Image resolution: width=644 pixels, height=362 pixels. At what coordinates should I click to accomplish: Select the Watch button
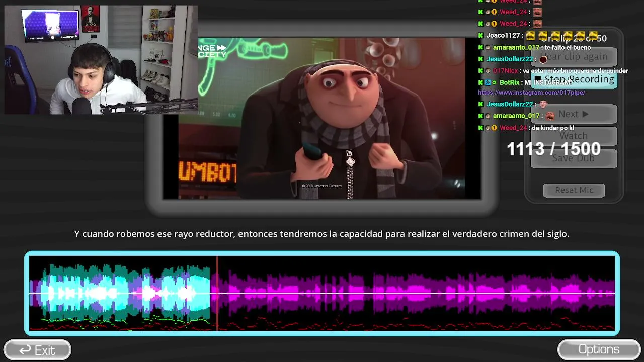[x=574, y=136]
